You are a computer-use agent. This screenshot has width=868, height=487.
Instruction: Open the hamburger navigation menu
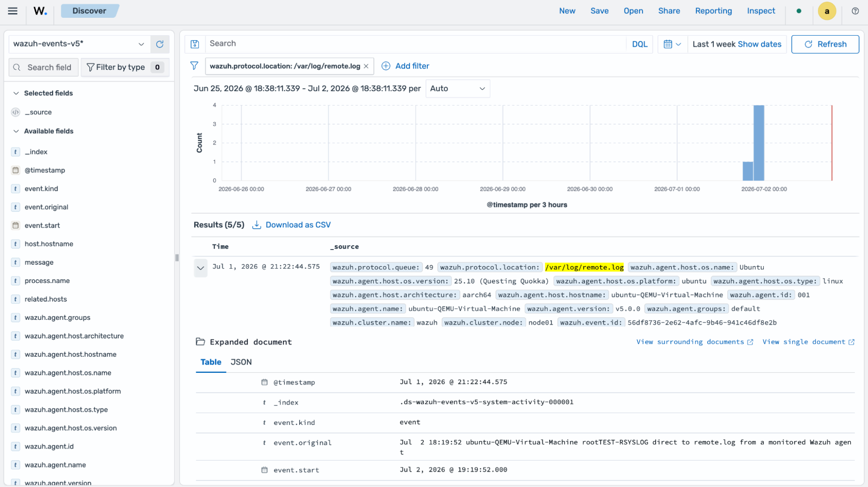click(x=13, y=11)
